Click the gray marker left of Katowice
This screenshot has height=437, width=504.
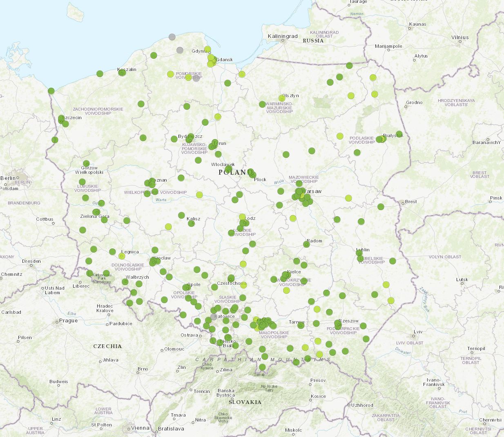[214, 317]
